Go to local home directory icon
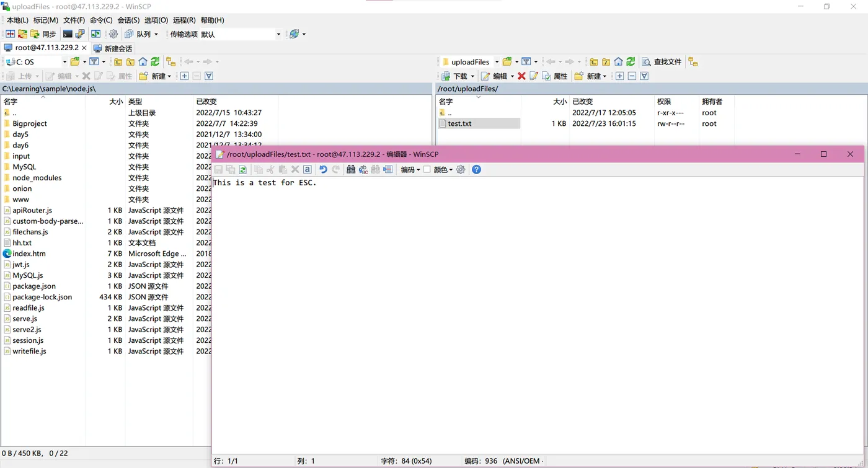The height and width of the screenshot is (468, 868). click(143, 61)
